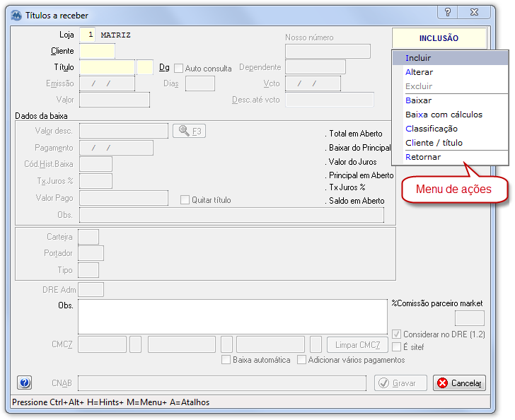Click the Cancelar button
515x420 pixels.
tap(459, 383)
